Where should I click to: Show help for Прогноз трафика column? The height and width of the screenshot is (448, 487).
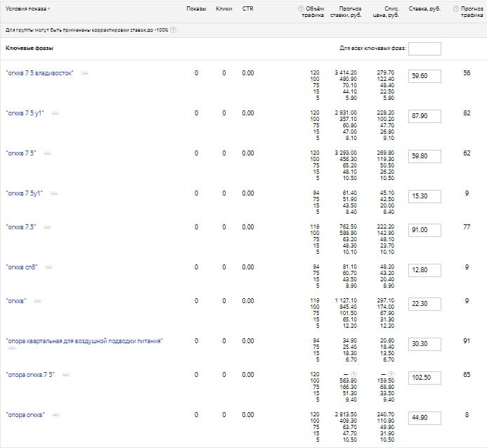tap(455, 8)
